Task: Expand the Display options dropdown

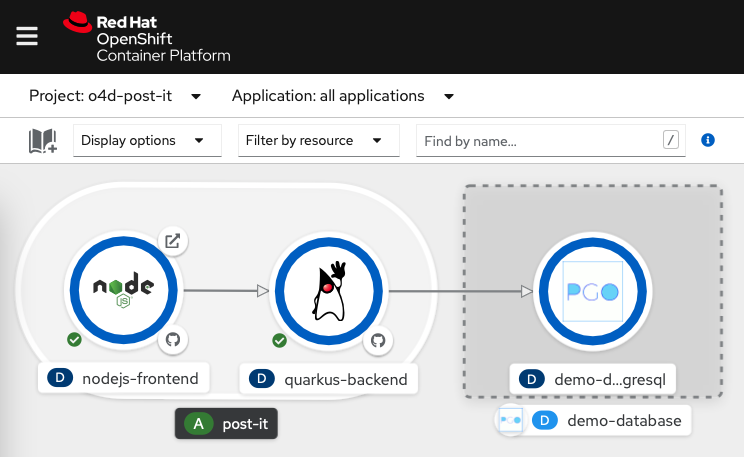Action: click(x=147, y=140)
